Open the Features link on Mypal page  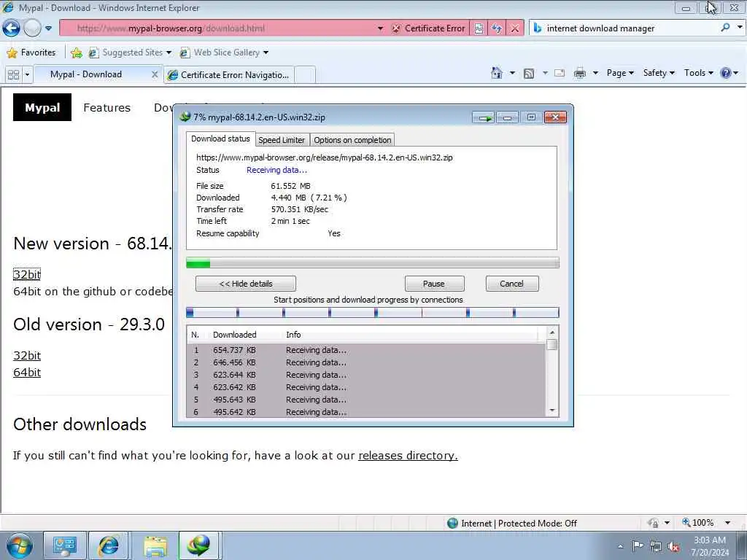(x=107, y=108)
